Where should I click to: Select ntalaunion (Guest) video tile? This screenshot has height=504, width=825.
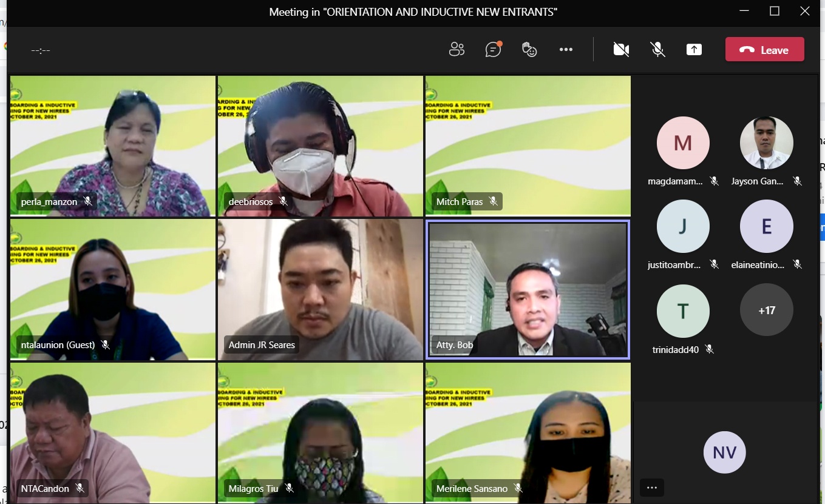(x=113, y=289)
